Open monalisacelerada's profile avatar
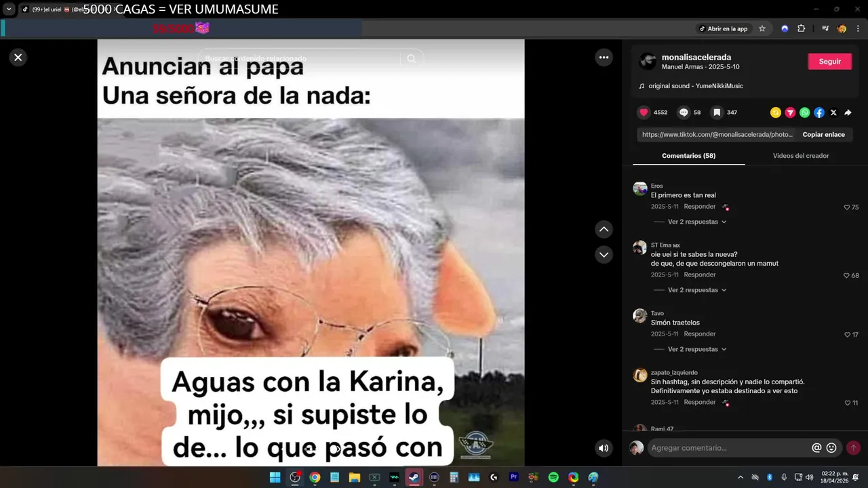Screen dimensions: 868x488 click(648, 61)
